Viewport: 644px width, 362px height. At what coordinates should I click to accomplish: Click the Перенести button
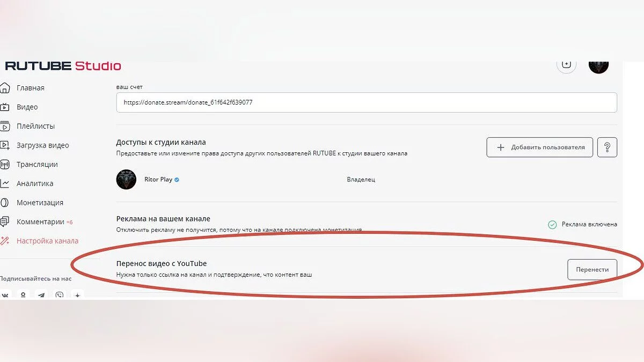pos(592,270)
